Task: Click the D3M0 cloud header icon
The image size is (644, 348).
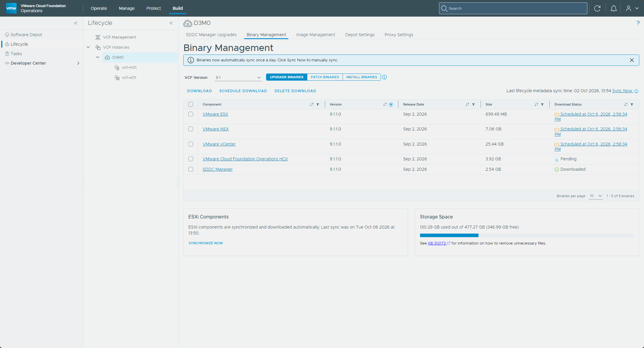Action: [x=187, y=23]
